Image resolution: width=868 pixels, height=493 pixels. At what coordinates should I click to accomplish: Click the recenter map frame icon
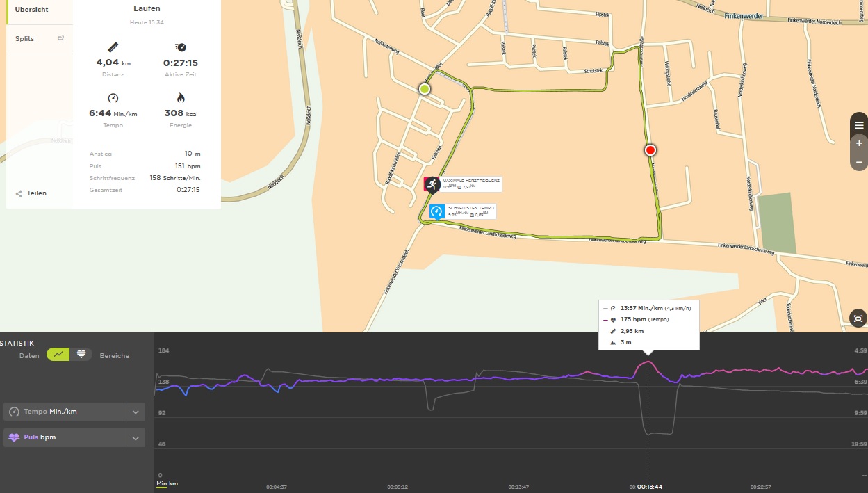coord(858,318)
